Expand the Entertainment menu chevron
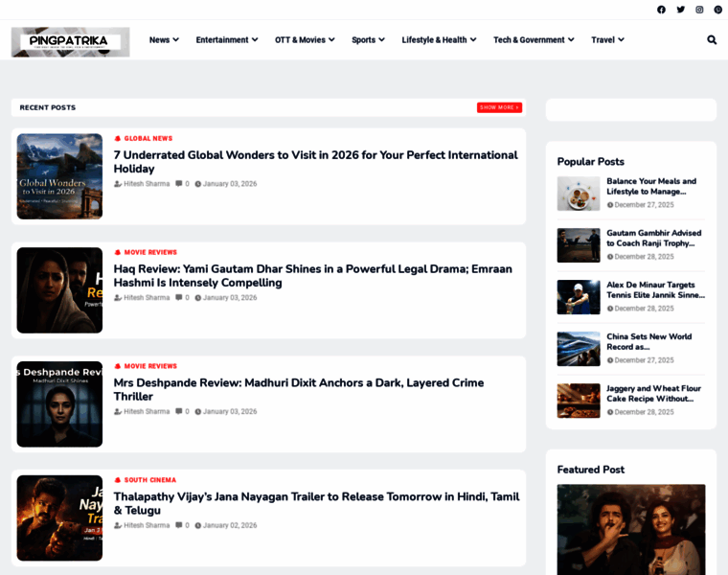 point(255,40)
